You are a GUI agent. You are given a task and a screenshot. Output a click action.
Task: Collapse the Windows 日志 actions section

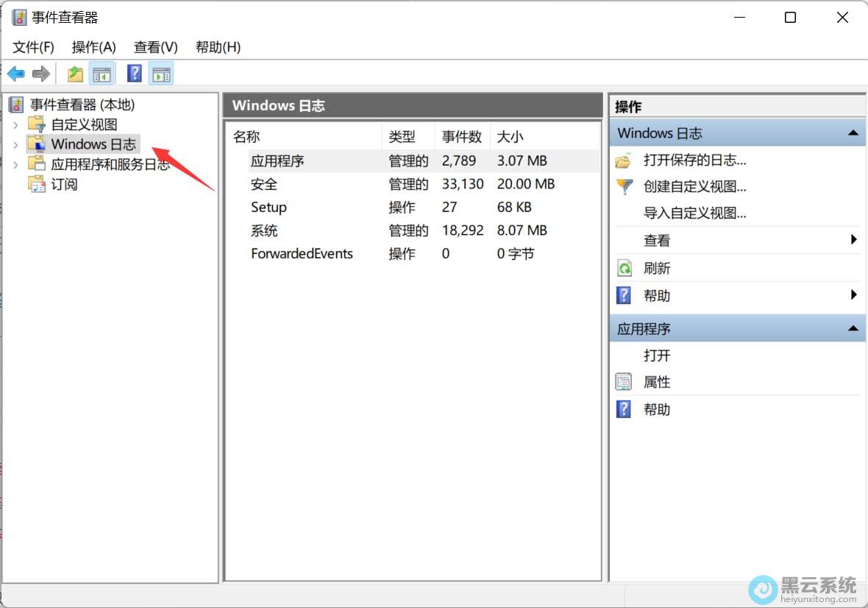click(x=853, y=132)
